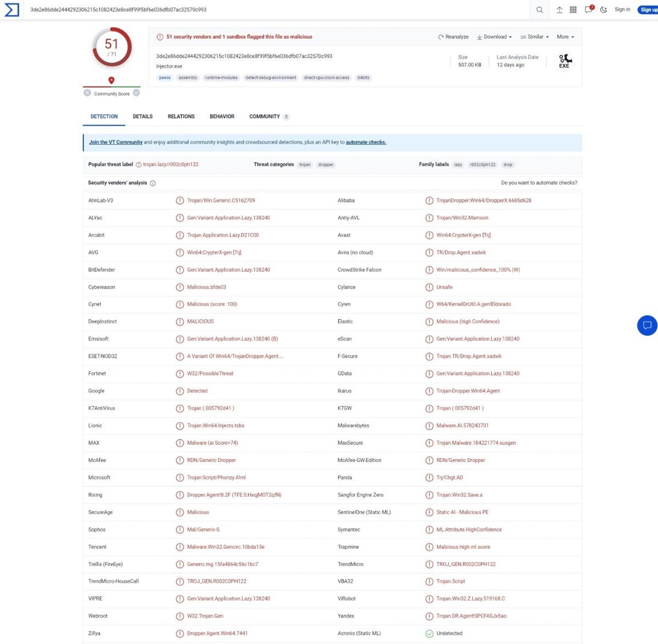Click the Sign in link

pyautogui.click(x=622, y=9)
